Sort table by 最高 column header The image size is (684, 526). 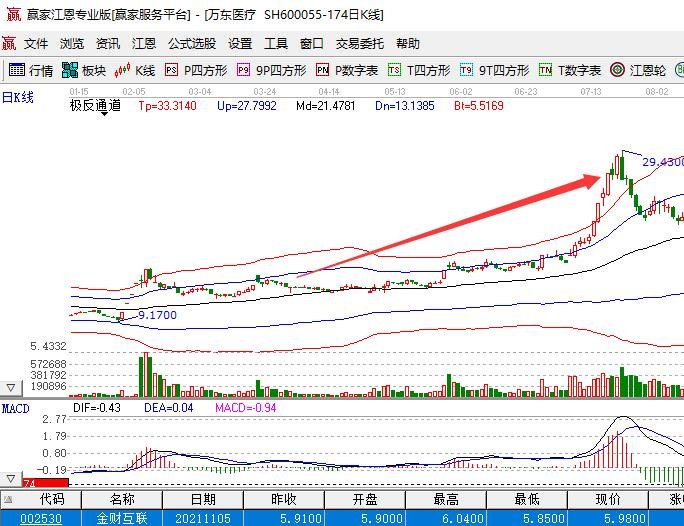pyautogui.click(x=446, y=499)
